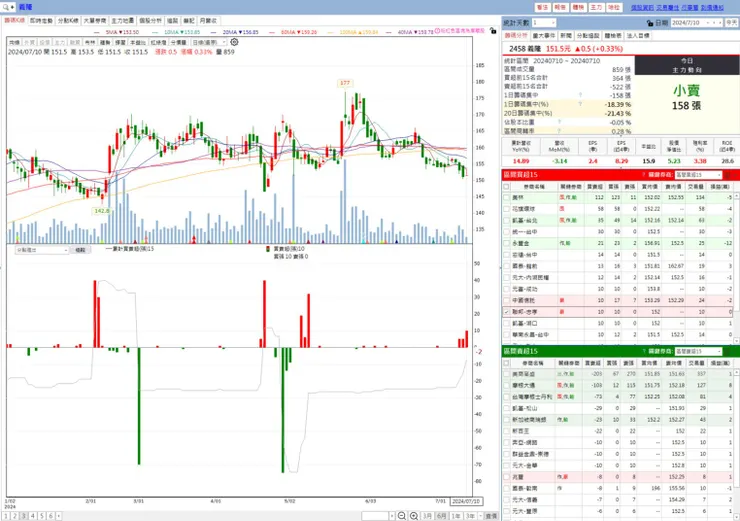Image resolution: width=740 pixels, height=521 pixels.
Task: Click the zoom in magnifier icon
Action: click(414, 516)
